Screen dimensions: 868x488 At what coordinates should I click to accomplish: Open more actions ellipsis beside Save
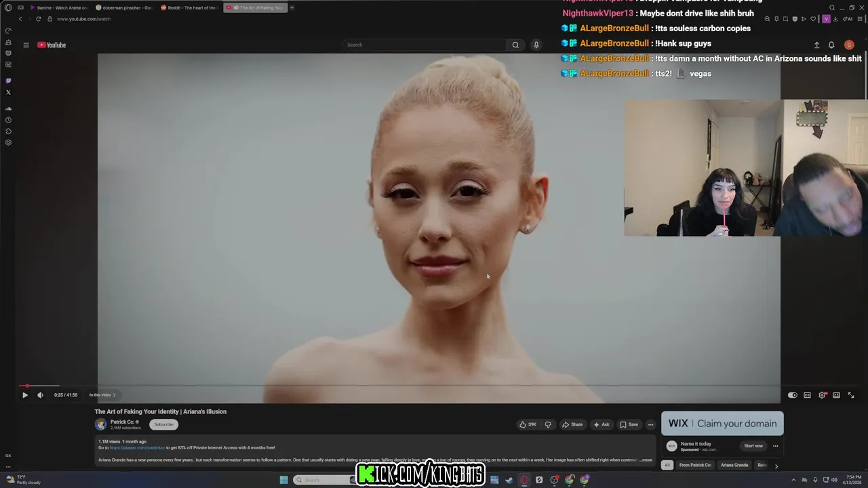[x=650, y=425]
